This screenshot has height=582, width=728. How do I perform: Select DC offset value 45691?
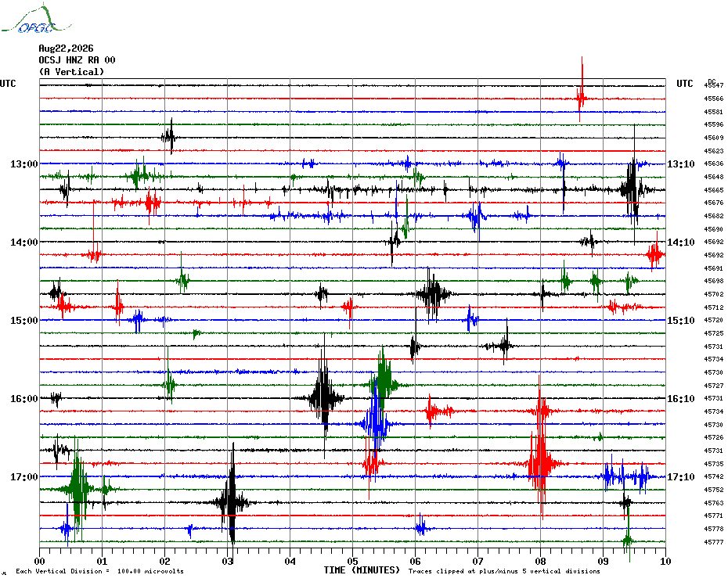(x=714, y=268)
